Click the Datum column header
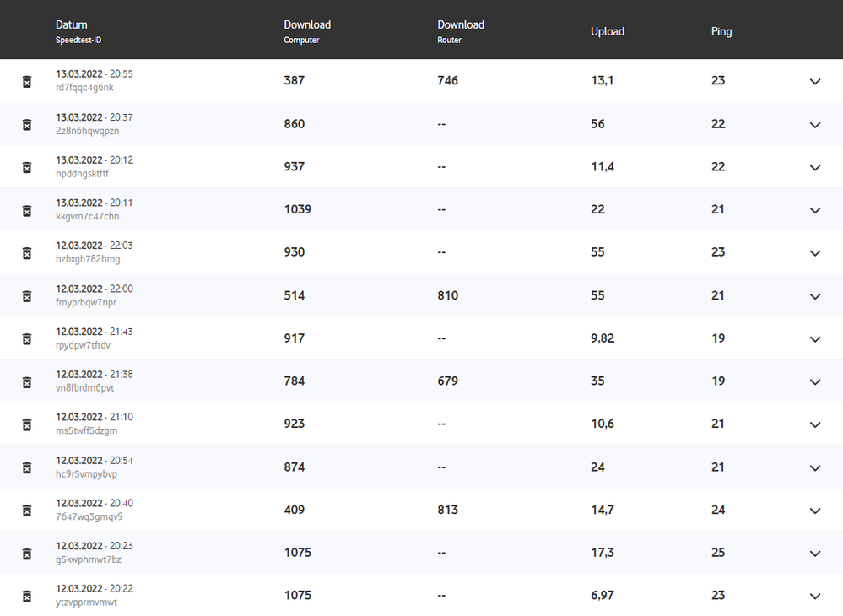 72,25
